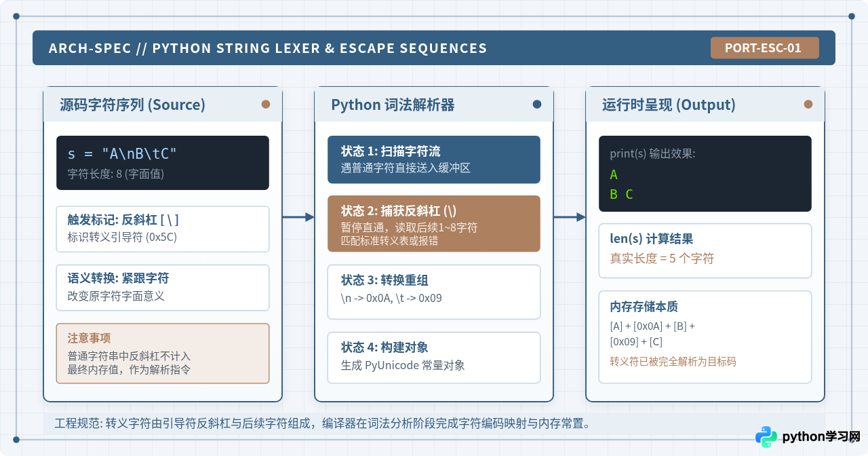The image size is (868, 456).
Task: Click print(s) 输出效果 label
Action: 653,153
